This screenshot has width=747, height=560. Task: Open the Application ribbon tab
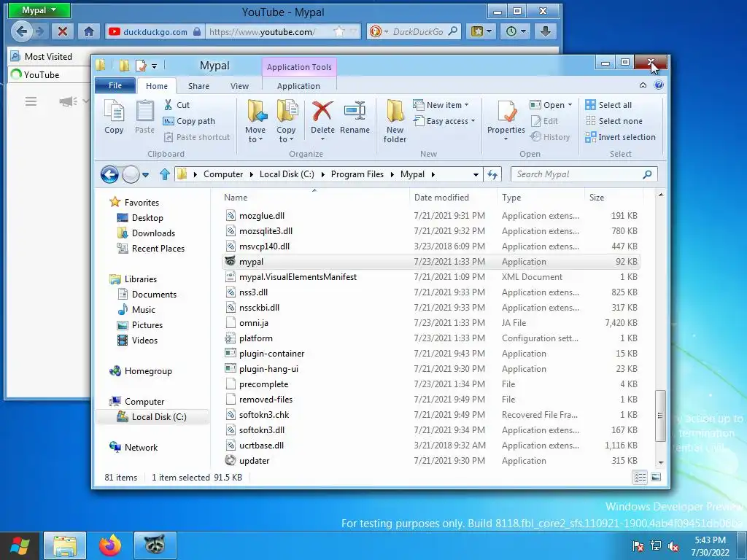click(x=298, y=86)
